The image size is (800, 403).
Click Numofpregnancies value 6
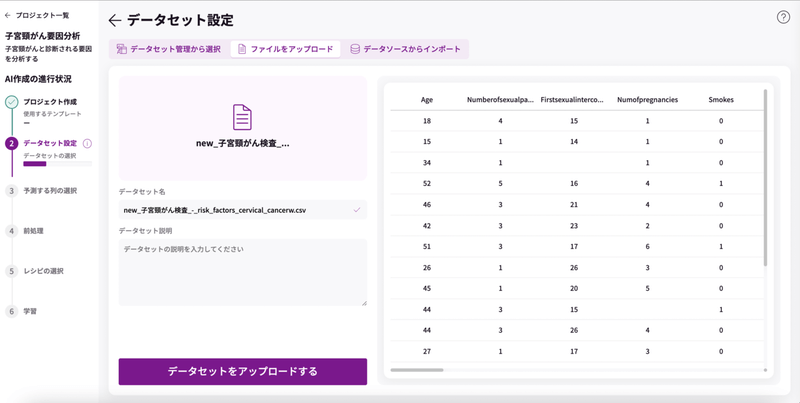click(x=647, y=246)
